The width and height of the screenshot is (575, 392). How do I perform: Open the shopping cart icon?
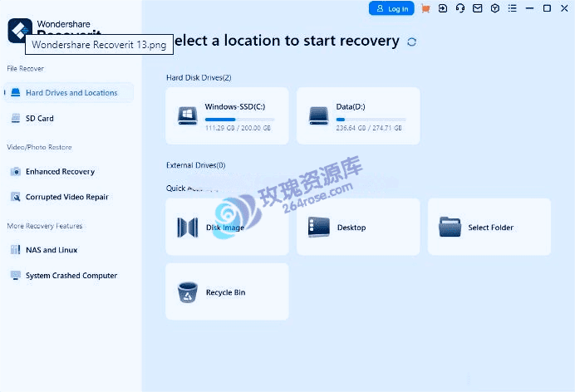point(425,8)
